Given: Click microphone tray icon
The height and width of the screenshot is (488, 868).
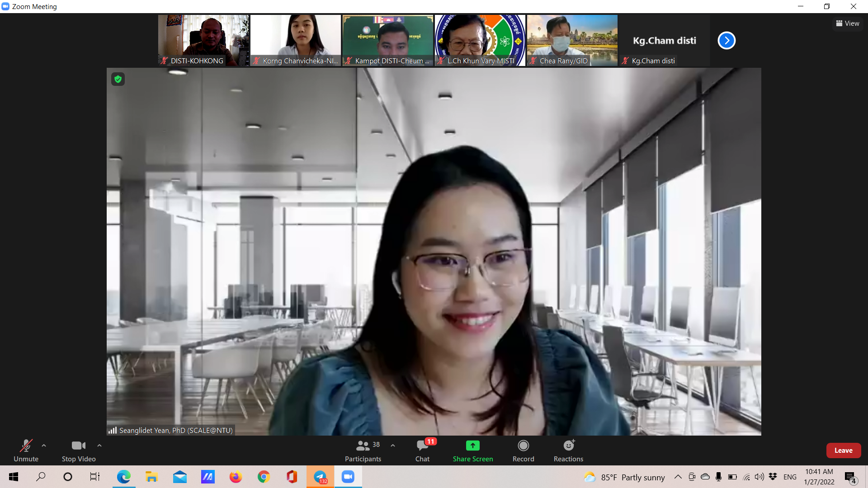Looking at the screenshot, I should 719,477.
